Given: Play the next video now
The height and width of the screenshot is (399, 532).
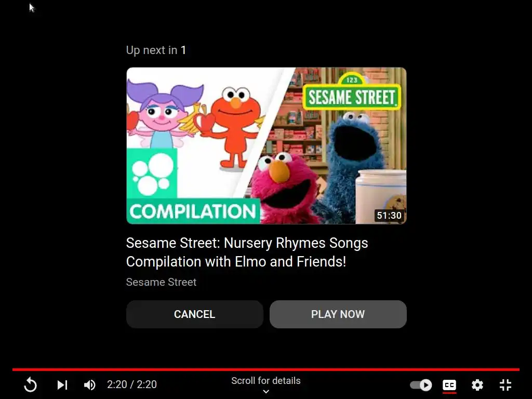Looking at the screenshot, I should point(338,314).
